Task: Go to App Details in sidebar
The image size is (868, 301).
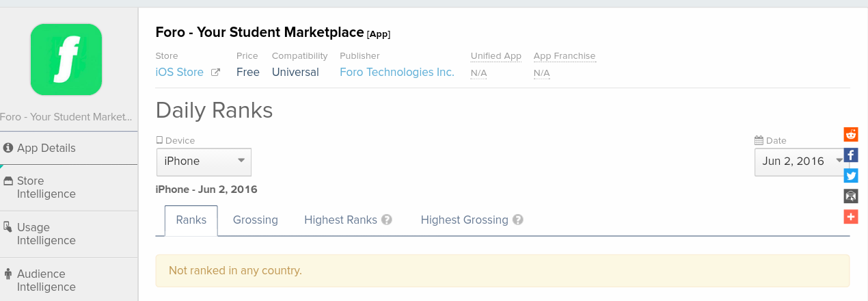Action: click(46, 148)
